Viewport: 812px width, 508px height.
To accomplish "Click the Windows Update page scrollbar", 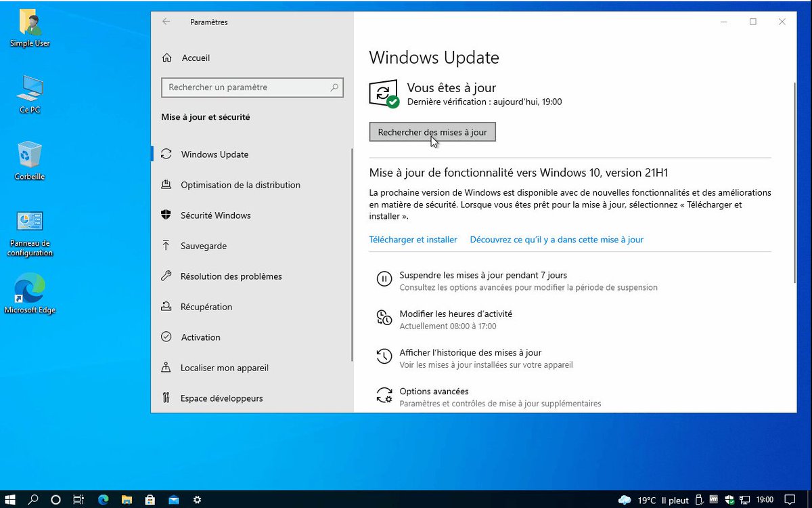I will click(x=795, y=182).
